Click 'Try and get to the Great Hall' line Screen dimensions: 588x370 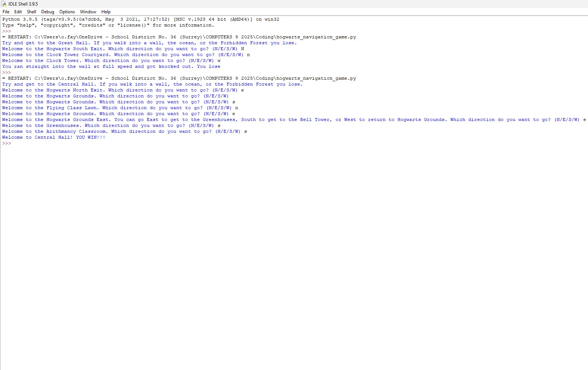150,43
